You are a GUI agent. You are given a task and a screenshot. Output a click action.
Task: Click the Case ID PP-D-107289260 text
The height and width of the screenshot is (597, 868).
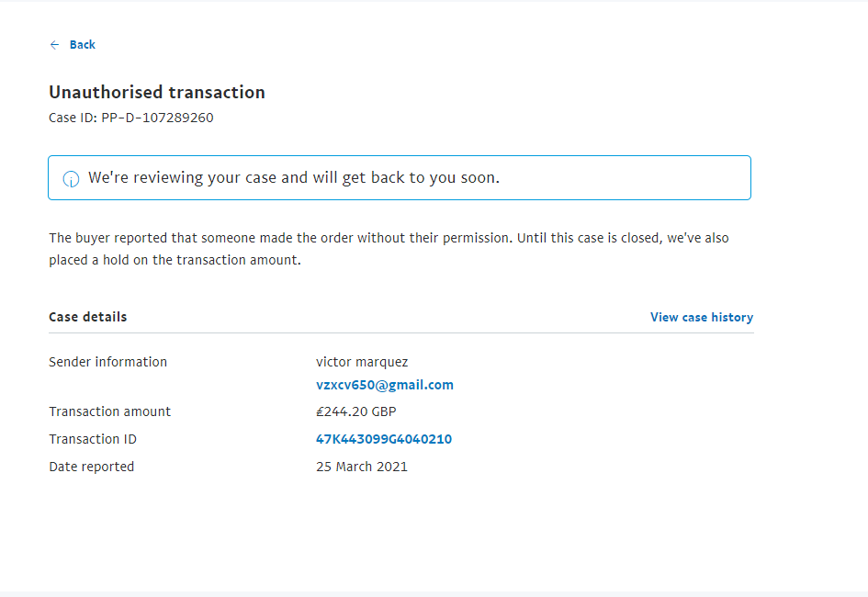130,118
